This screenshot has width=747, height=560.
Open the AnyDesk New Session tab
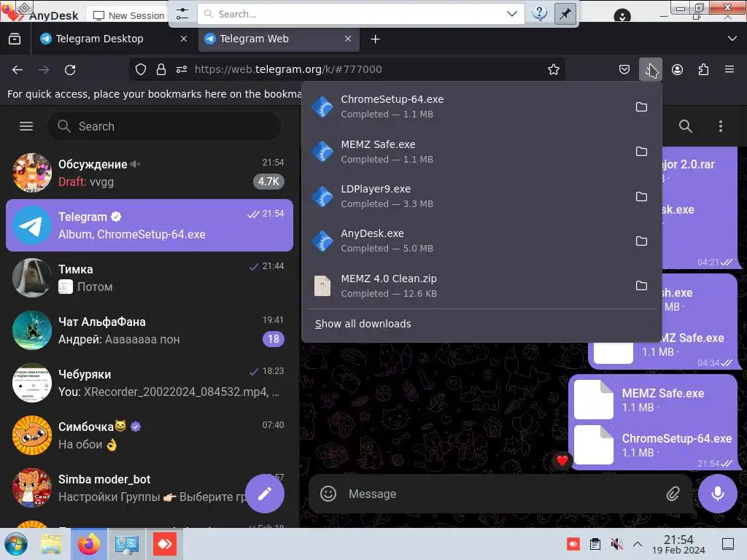[x=128, y=15]
